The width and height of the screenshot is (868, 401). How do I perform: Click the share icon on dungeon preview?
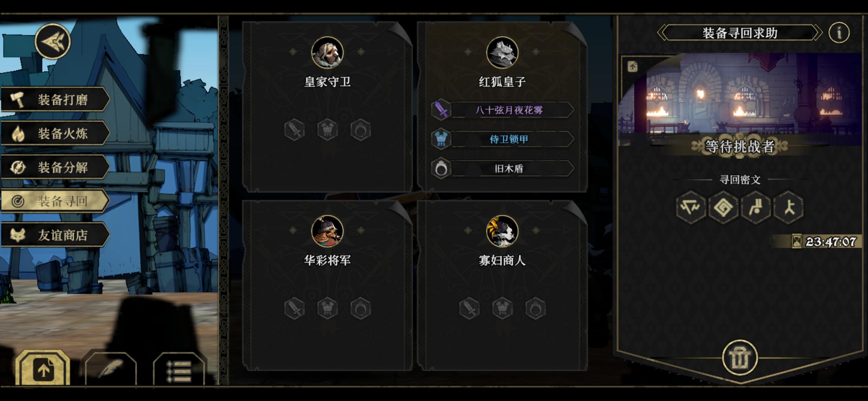(632, 66)
